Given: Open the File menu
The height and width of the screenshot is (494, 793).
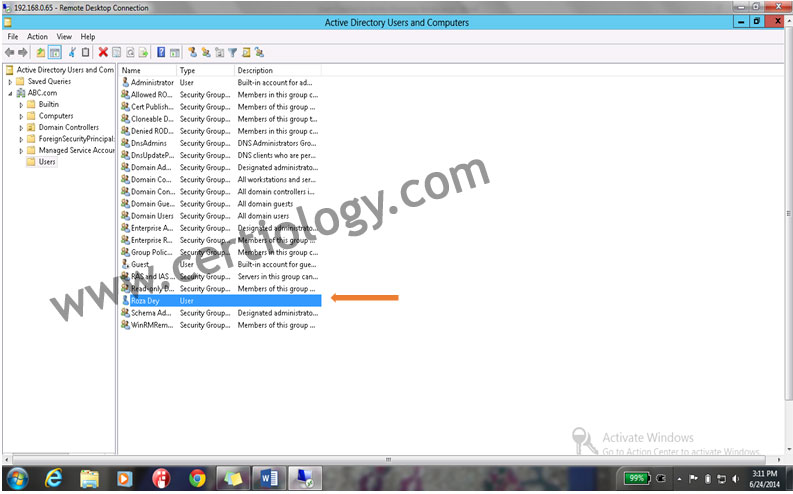Looking at the screenshot, I should coord(13,37).
